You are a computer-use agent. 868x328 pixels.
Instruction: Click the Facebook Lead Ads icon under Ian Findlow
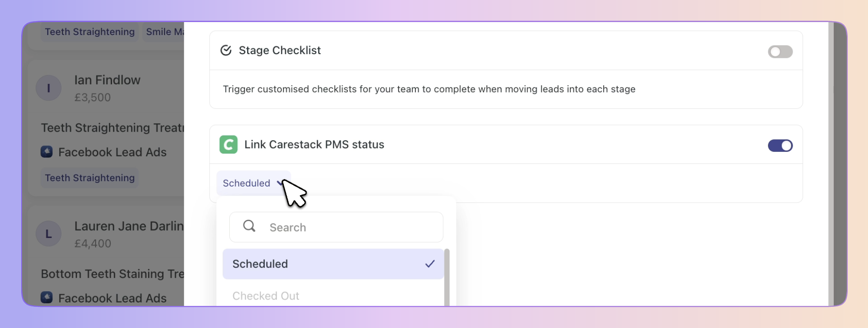pyautogui.click(x=47, y=152)
